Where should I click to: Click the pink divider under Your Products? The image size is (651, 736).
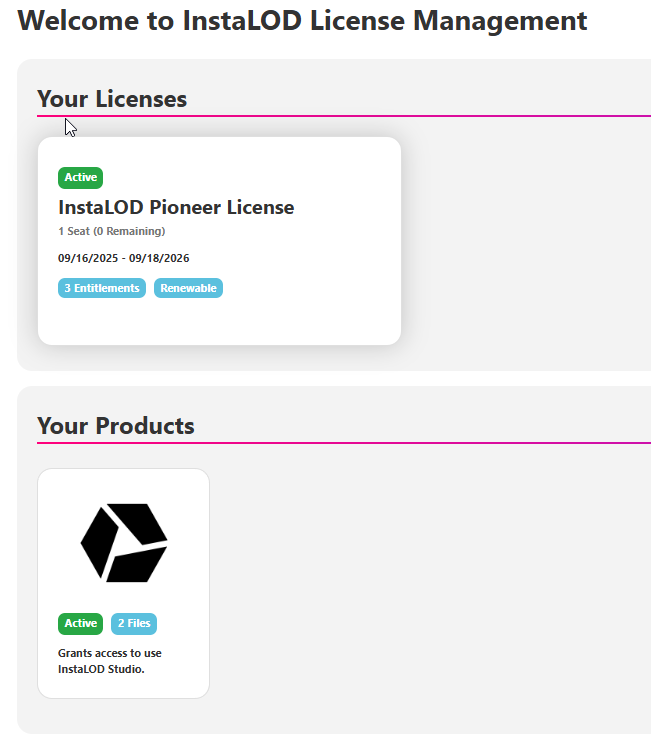pyautogui.click(x=400, y=443)
